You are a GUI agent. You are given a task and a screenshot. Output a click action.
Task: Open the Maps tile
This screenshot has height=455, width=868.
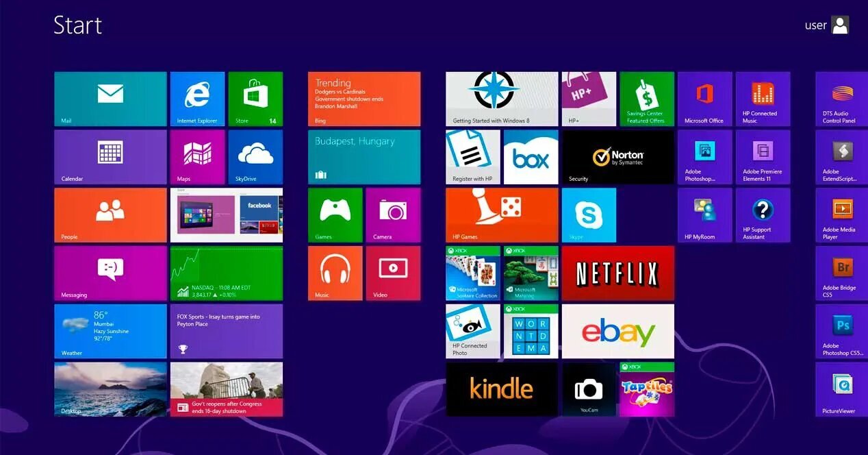coord(197,157)
